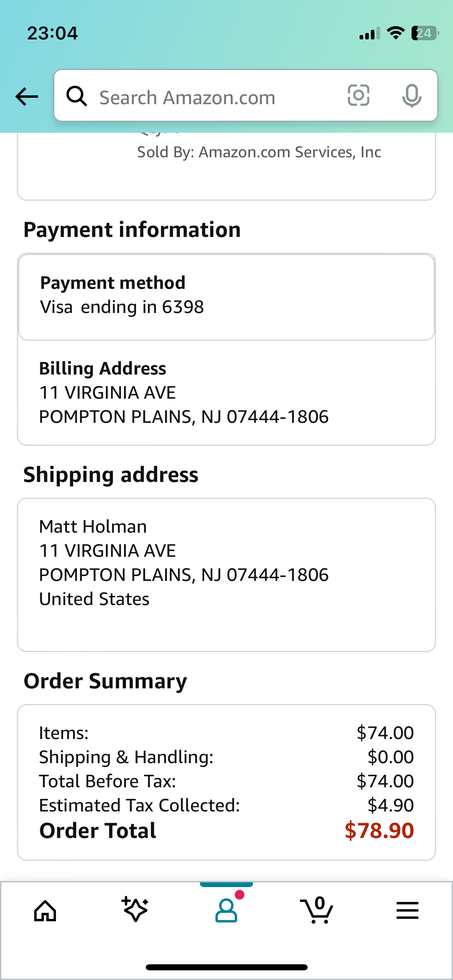
Task: Open camera lens search icon
Action: coord(358,95)
